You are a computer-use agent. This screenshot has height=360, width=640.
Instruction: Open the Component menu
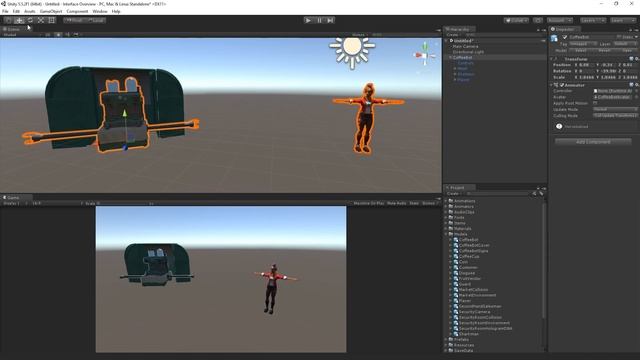tap(77, 11)
